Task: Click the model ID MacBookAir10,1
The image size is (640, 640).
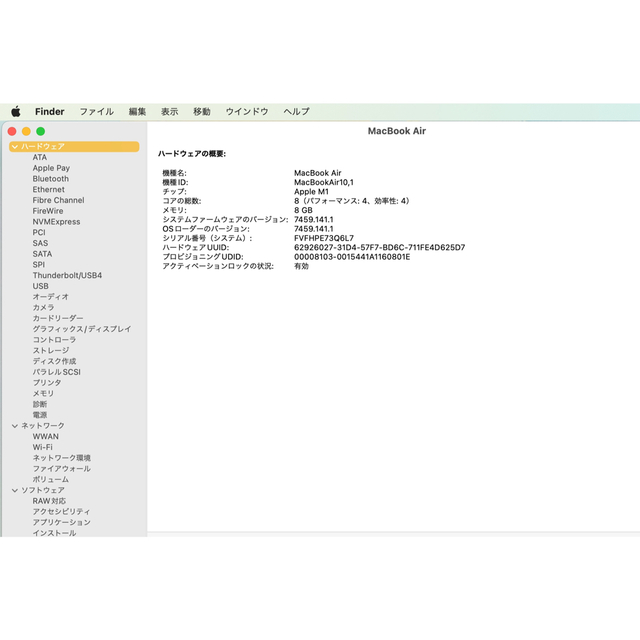Action: [324, 182]
